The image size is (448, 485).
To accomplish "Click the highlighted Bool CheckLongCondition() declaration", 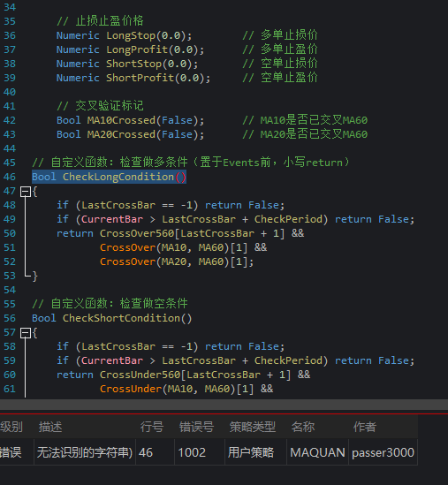I will click(109, 177).
